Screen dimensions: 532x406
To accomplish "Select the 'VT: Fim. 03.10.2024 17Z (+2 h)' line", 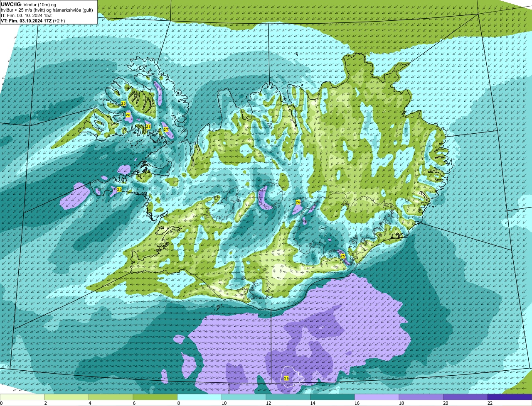I will coord(33,21).
